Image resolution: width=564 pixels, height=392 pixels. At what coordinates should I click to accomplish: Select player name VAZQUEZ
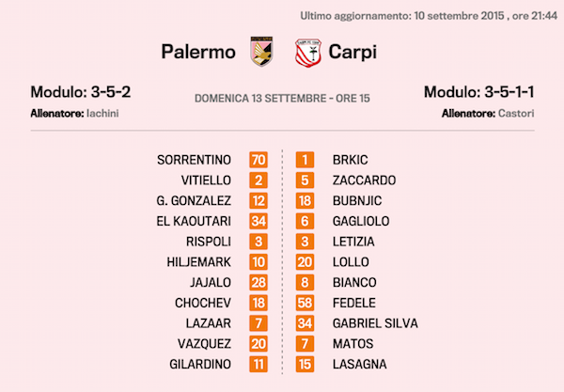point(211,343)
